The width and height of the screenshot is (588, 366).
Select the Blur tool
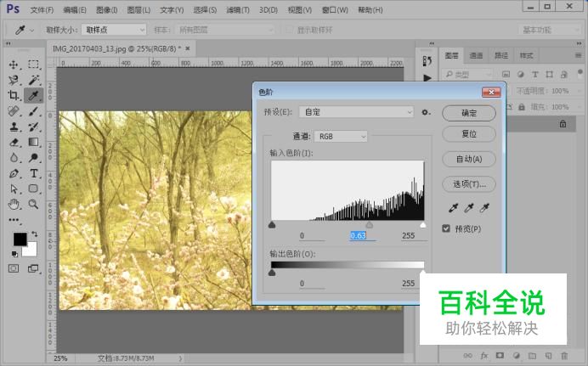[x=14, y=158]
